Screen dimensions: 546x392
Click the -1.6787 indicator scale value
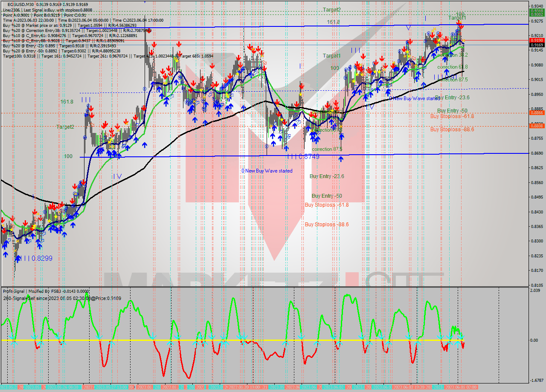[x=536, y=380]
